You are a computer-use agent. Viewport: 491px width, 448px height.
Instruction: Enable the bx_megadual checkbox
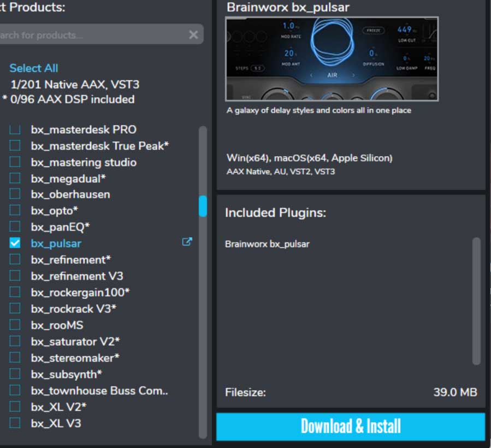15,178
